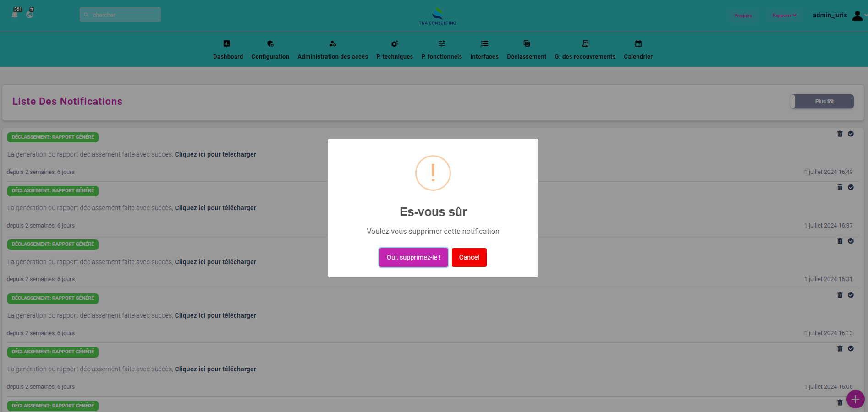Click the purple plus floating button
The height and width of the screenshot is (412, 868).
tap(855, 399)
